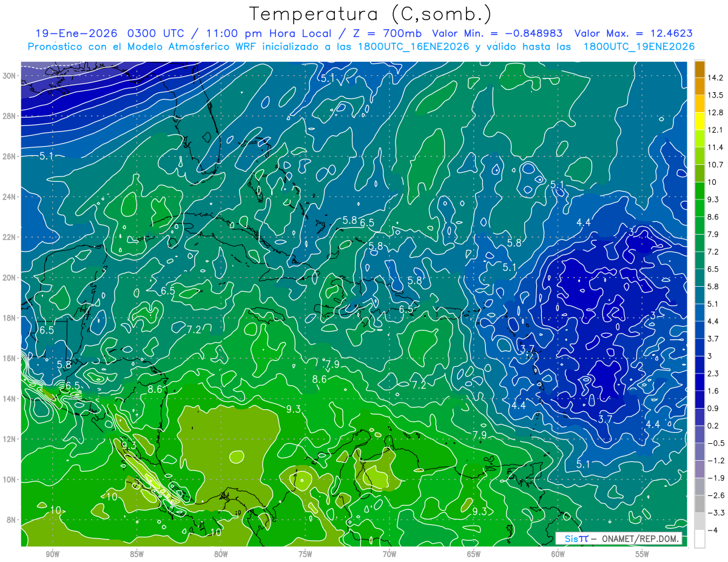This screenshot has width=728, height=562.
Task: Click the 30N latitude axis label
Action: pos(10,76)
